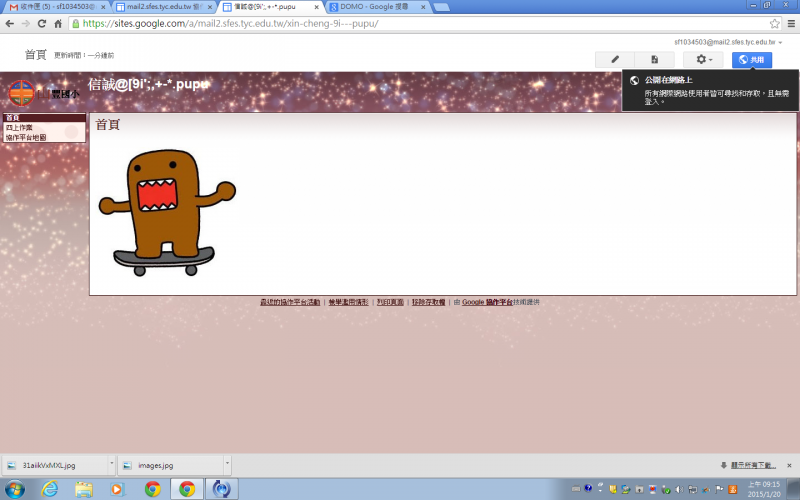Open downloaded file images.jpg
Viewport: 800px width, 500px height.
(170, 465)
